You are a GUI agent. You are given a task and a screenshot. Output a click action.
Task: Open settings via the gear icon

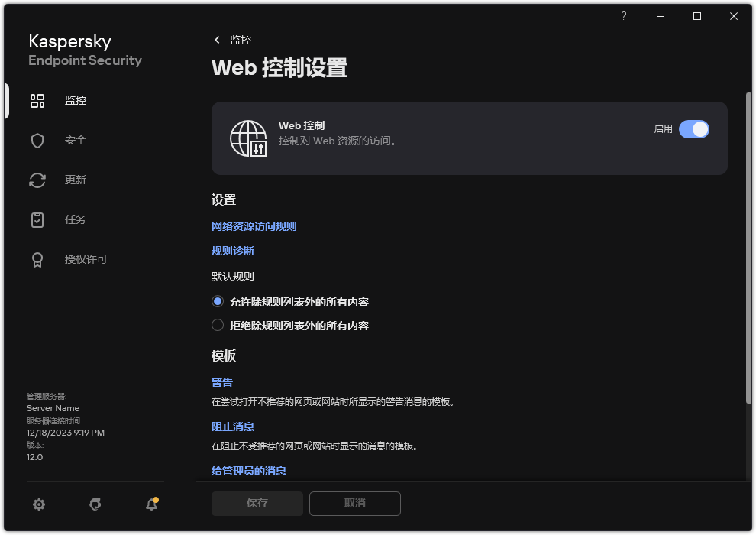(x=39, y=504)
